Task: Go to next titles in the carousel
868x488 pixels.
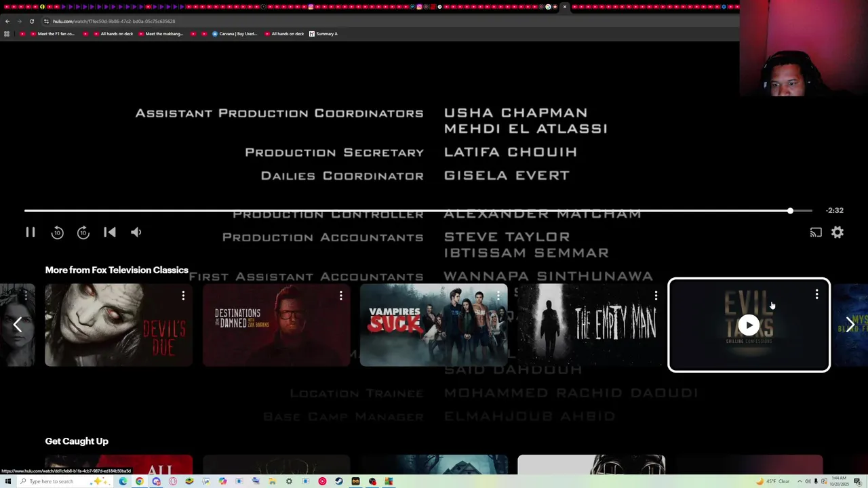Action: 850,325
